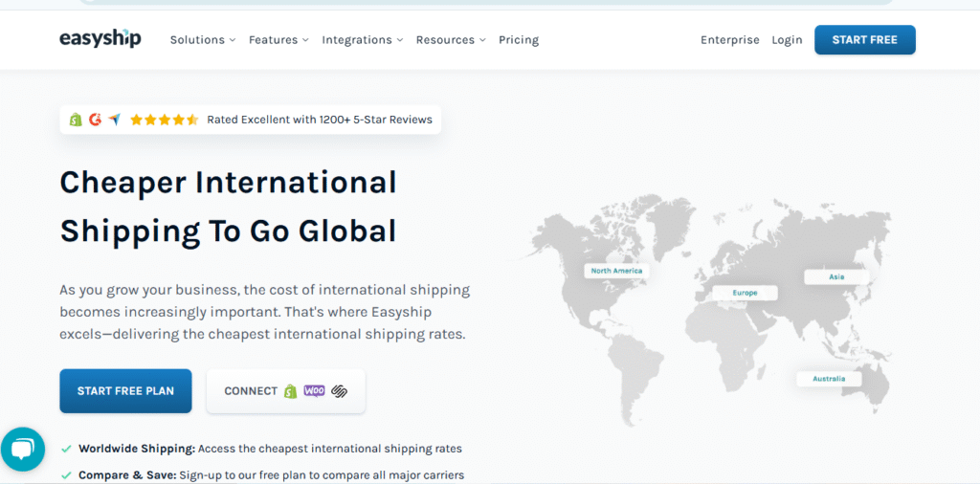980x484 pixels.
Task: Select the Europe map label
Action: 745,293
